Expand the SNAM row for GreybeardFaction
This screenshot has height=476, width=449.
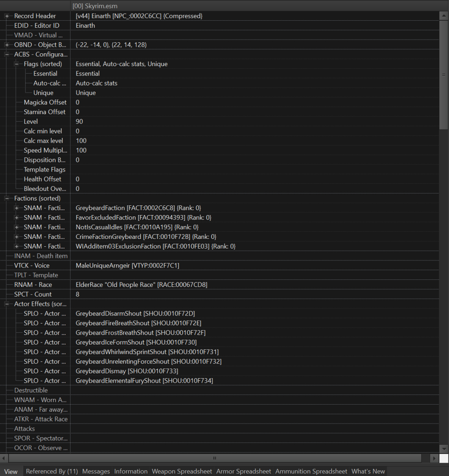[16, 208]
